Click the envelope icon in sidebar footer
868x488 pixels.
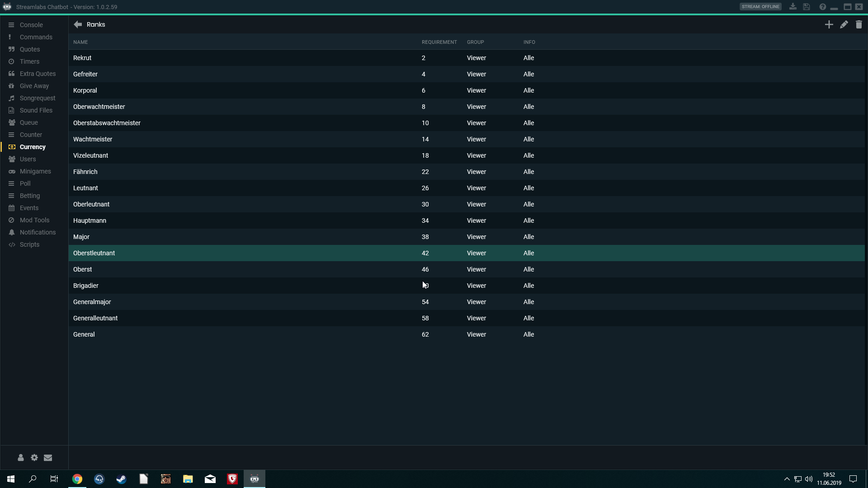pos(48,458)
